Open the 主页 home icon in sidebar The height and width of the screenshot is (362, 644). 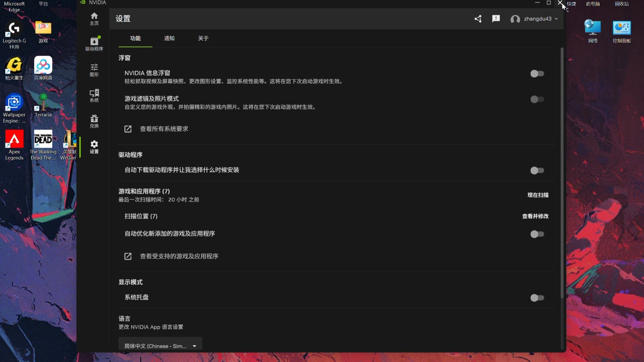pos(94,19)
